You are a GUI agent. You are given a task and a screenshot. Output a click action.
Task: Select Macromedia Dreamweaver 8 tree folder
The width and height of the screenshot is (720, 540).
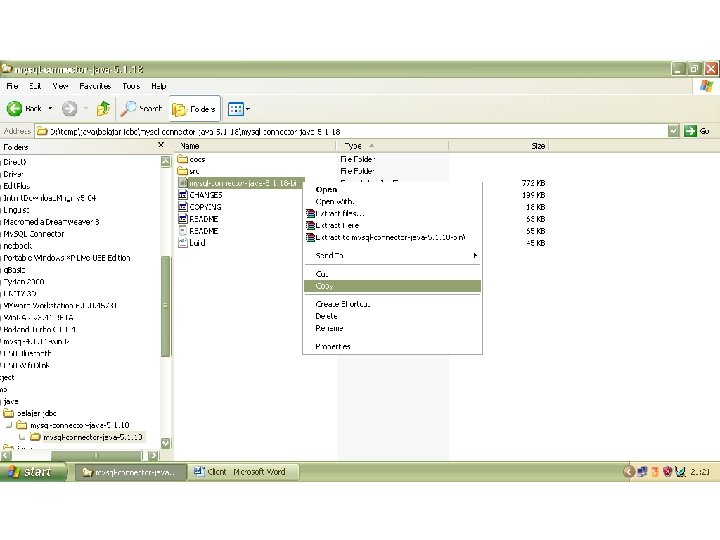51,222
